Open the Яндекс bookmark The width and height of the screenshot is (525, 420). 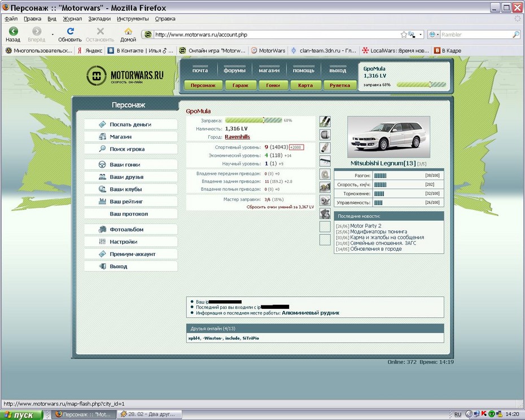tap(90, 51)
